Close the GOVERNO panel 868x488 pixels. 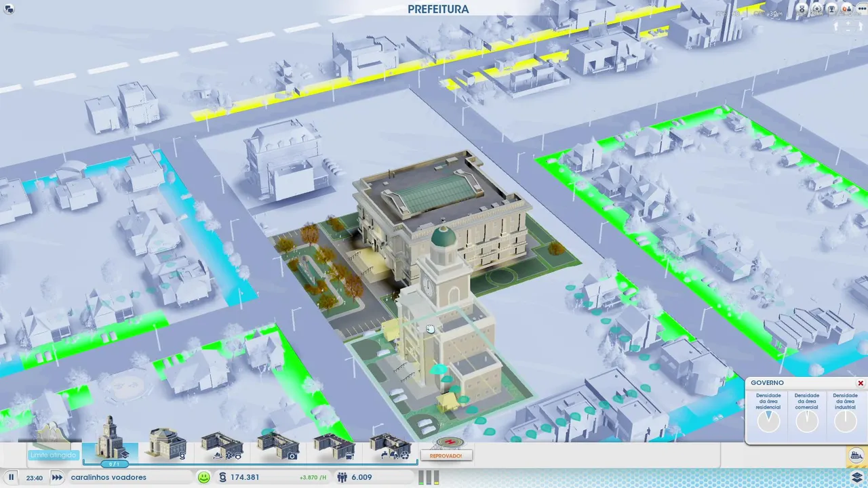click(861, 383)
